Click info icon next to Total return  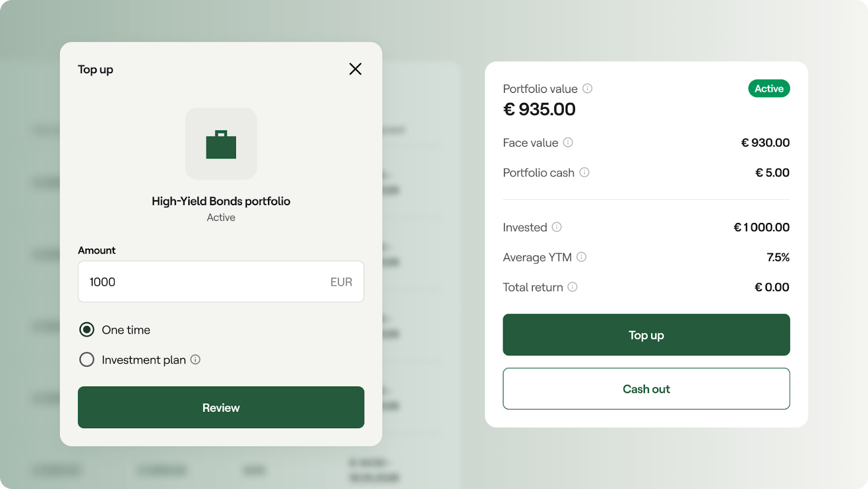click(572, 287)
